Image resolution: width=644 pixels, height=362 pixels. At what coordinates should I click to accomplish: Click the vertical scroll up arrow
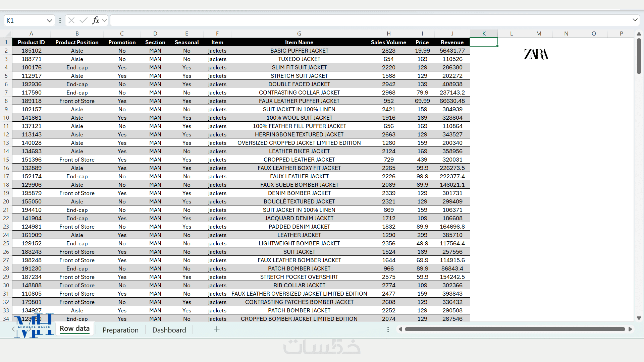[x=639, y=34]
